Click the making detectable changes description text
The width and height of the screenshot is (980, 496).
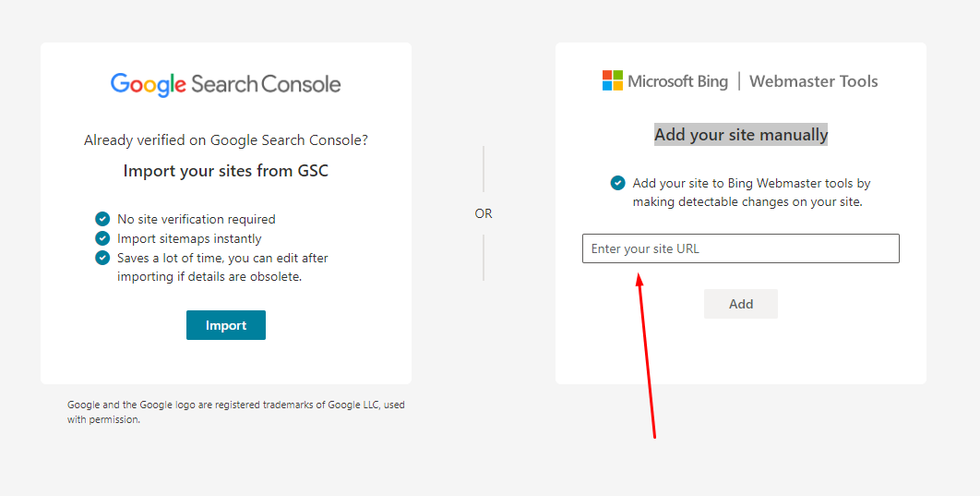[747, 201]
